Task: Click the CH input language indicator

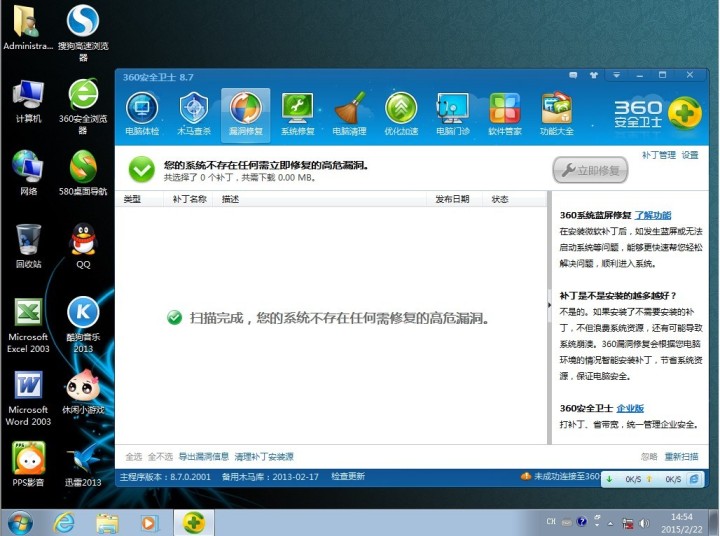Action: pos(551,522)
